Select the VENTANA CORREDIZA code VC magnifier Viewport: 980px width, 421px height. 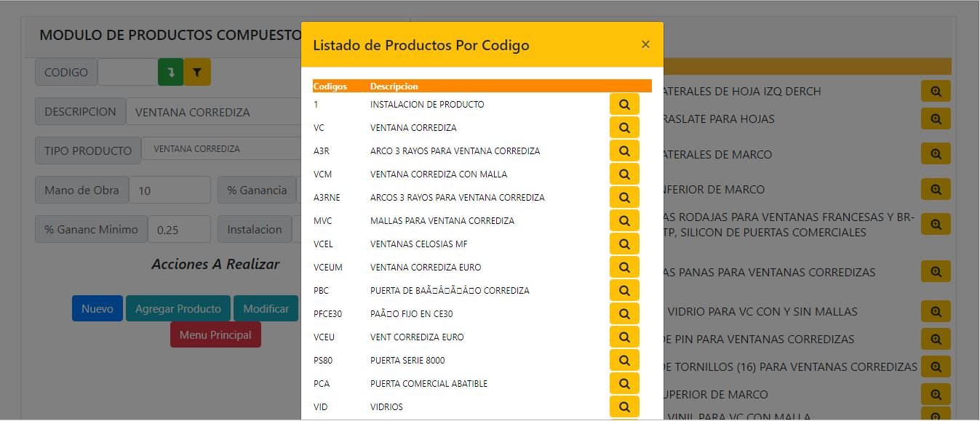click(x=624, y=127)
